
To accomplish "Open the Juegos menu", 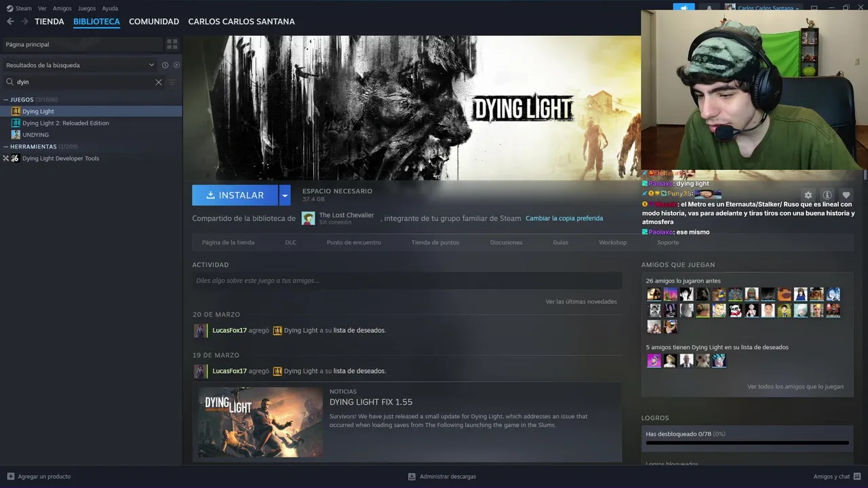I will (87, 8).
